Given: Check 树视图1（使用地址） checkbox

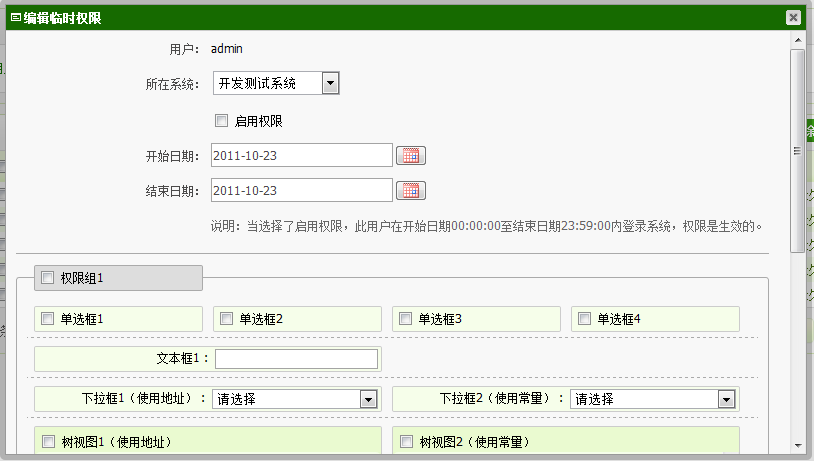Looking at the screenshot, I should point(48,442).
